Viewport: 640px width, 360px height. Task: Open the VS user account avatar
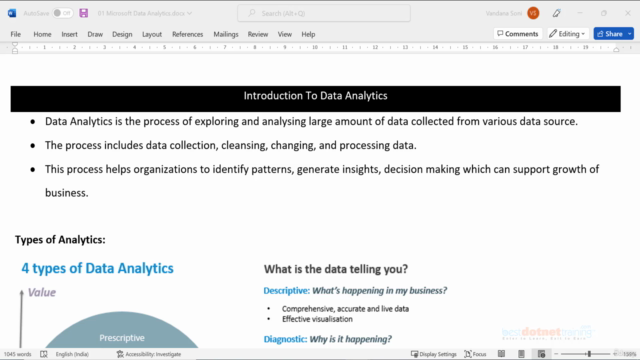[533, 13]
